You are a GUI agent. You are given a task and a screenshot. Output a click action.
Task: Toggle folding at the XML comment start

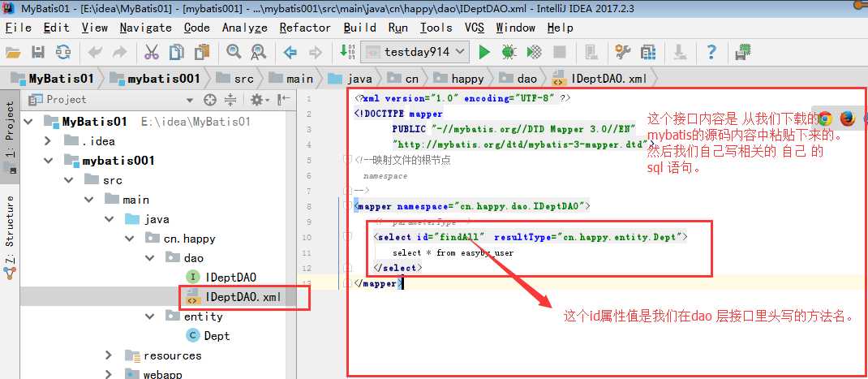tap(348, 160)
